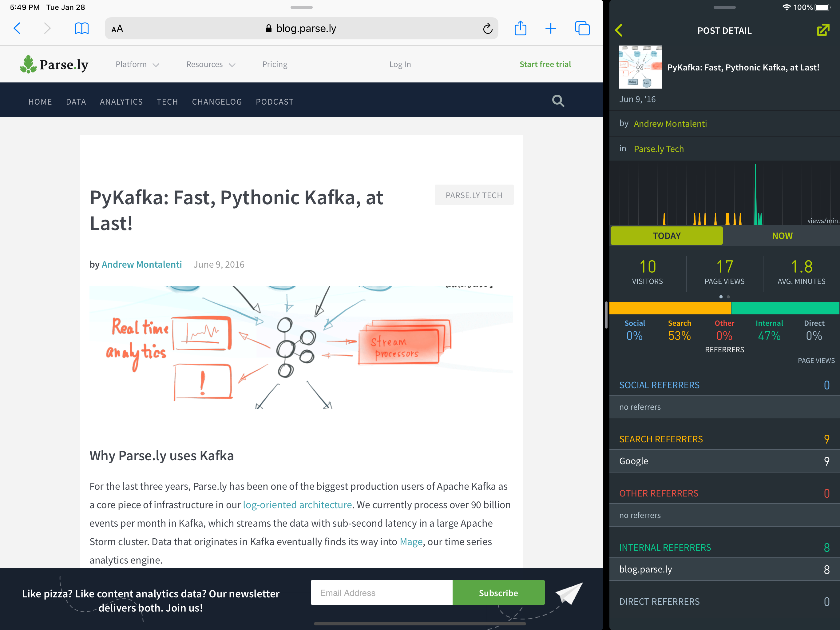Tap Safari back arrow
The width and height of the screenshot is (840, 630).
click(17, 29)
